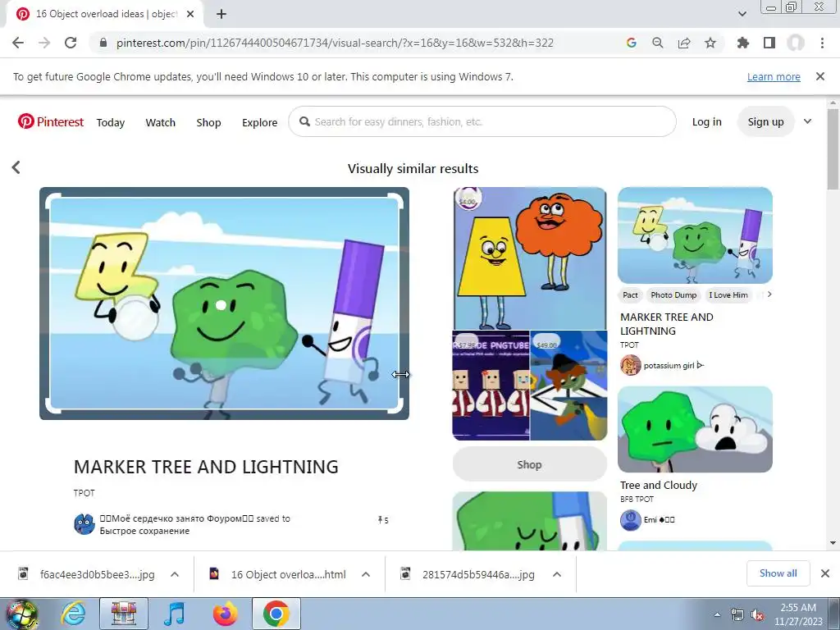Click the muted volume tray icon
840x630 pixels.
(x=757, y=615)
